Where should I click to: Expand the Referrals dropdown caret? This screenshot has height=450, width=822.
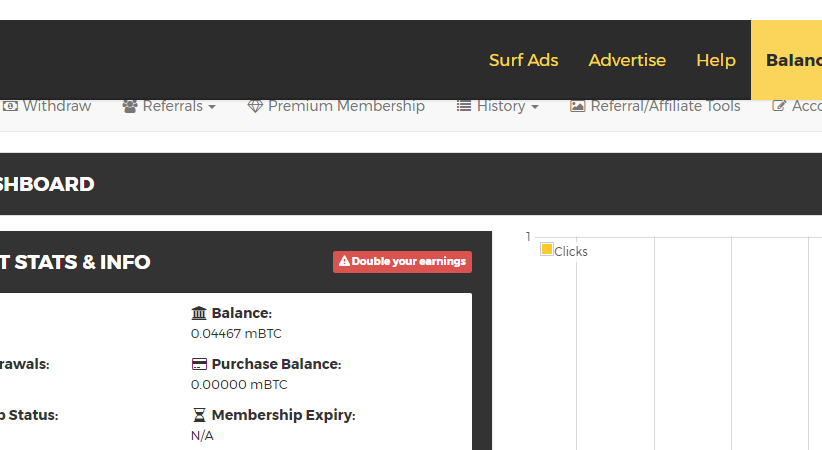click(x=212, y=107)
